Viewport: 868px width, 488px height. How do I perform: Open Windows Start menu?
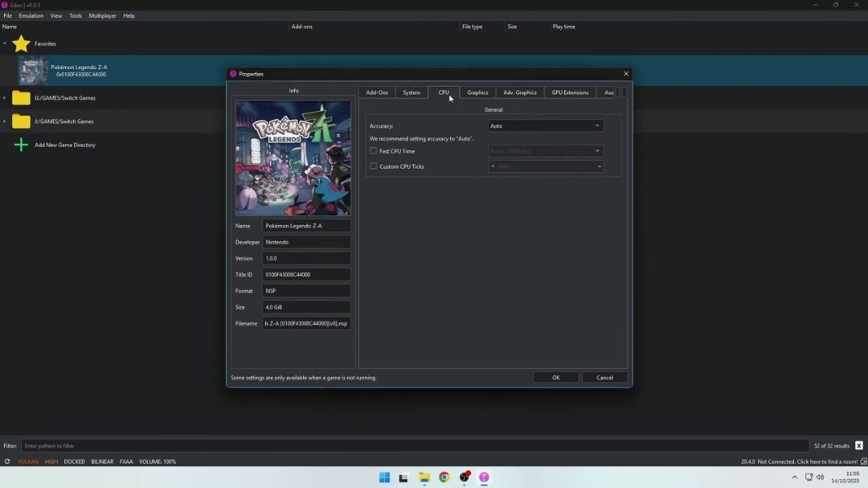384,478
